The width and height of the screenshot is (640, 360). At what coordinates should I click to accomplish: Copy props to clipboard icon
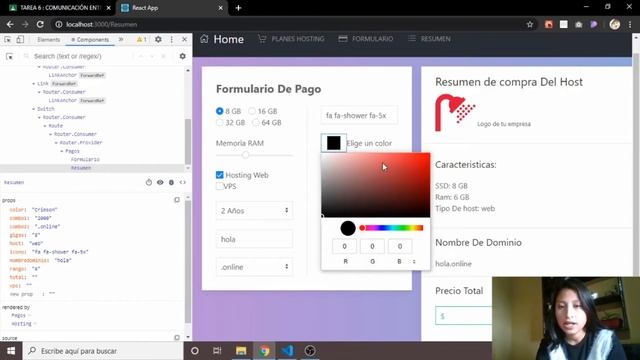(177, 200)
